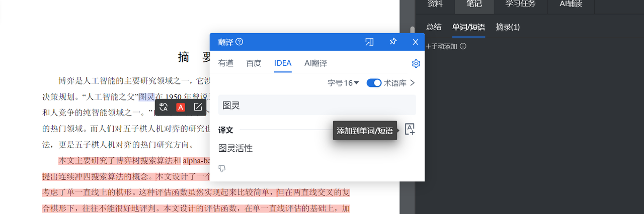The height and width of the screenshot is (214, 644).
Task: Click the translate icon in selection toolbar
Action: tap(164, 107)
